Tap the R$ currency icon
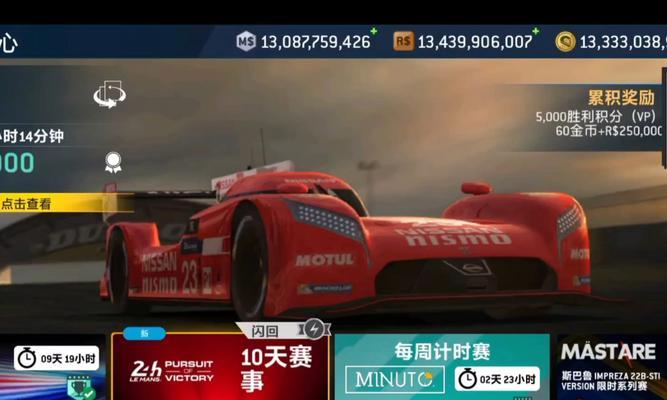The height and width of the screenshot is (400, 667). 403,41
